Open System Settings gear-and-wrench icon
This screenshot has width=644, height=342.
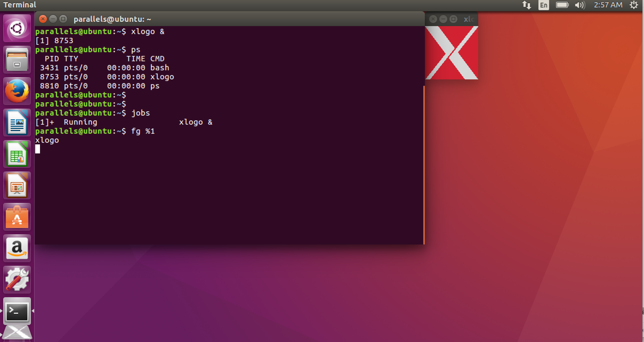17,280
